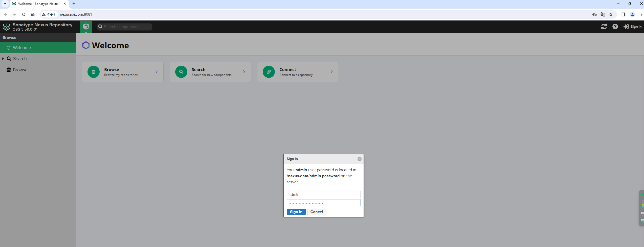This screenshot has width=644, height=247.
Task: Click Cancel in the Sign In dialog
Action: tap(316, 212)
